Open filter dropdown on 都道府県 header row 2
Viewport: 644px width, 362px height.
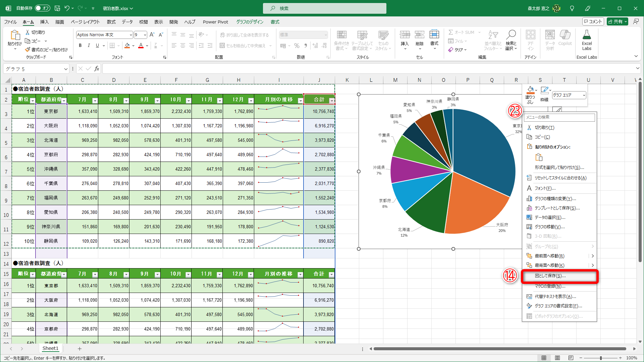[64, 101]
